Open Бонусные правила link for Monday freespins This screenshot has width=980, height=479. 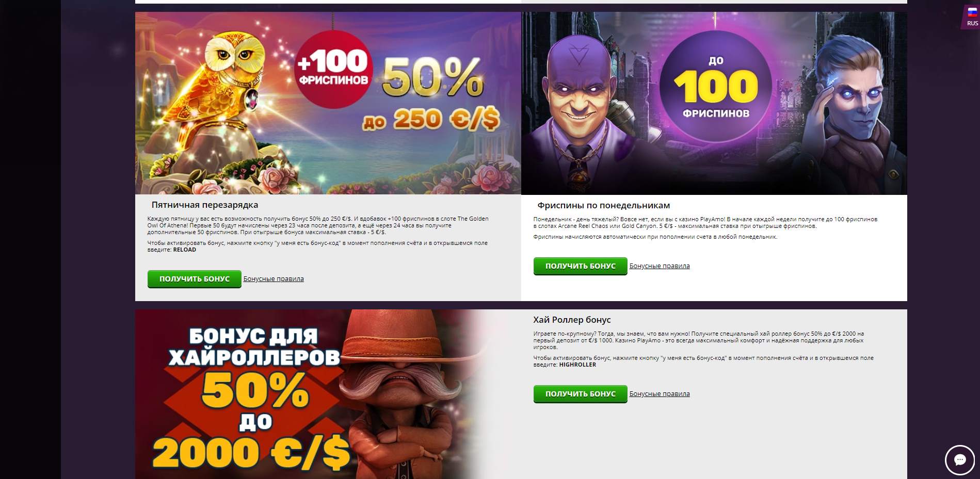(660, 266)
